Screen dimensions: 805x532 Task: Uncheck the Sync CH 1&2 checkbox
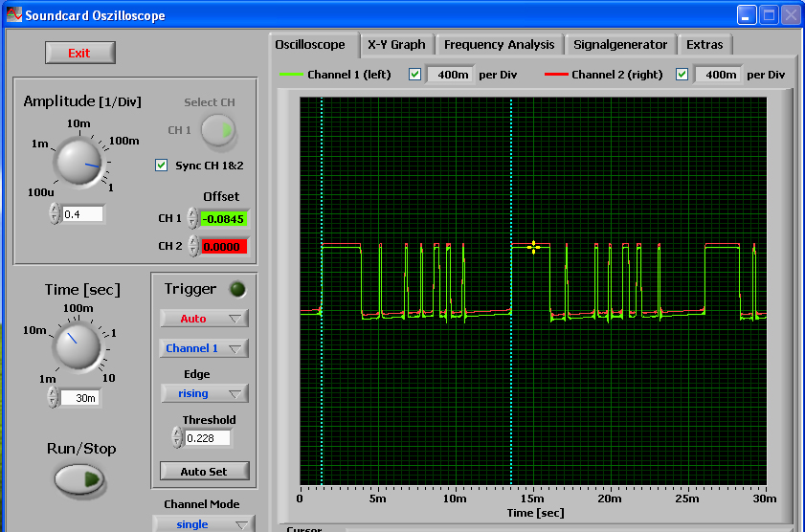click(x=161, y=166)
